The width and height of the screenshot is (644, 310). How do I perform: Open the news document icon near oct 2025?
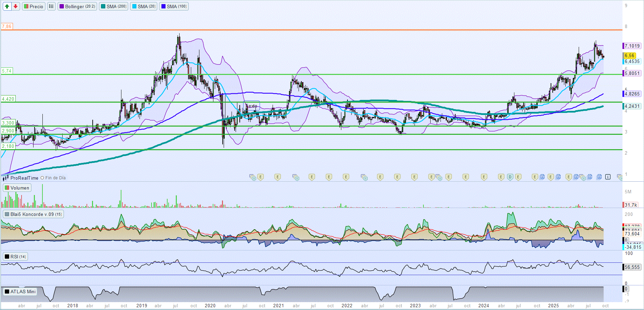(599, 177)
